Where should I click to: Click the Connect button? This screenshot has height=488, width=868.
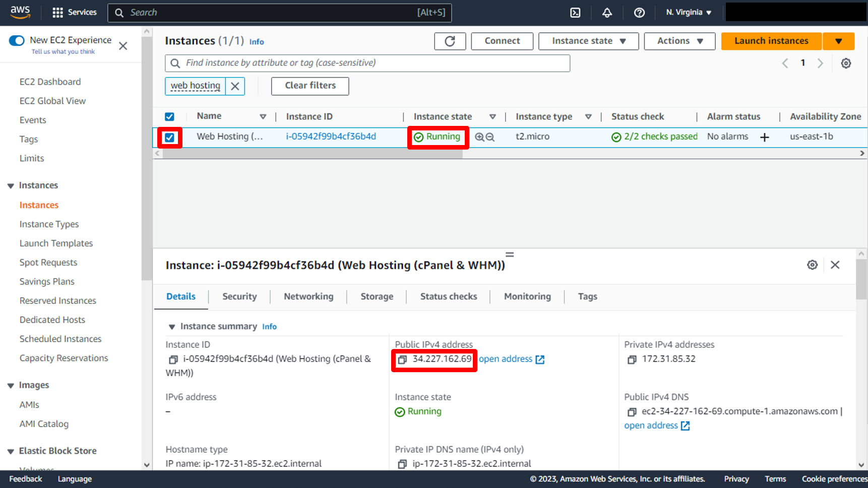point(502,41)
